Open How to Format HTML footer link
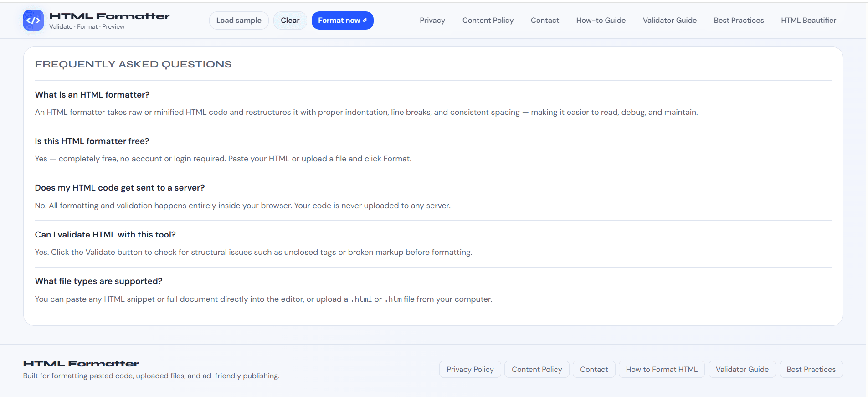Screen dimensions: 868x397 tap(662, 369)
